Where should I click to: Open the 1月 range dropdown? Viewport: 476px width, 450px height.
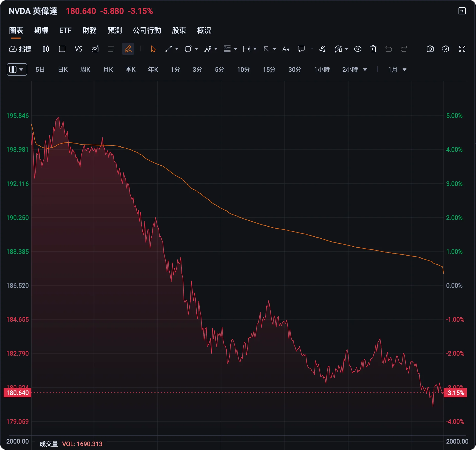(x=397, y=69)
